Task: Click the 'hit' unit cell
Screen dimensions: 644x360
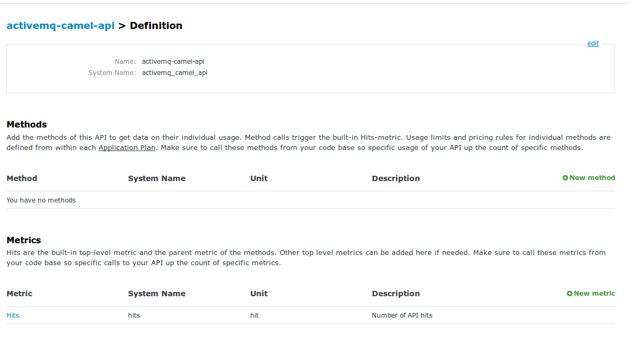Action: pyautogui.click(x=254, y=315)
